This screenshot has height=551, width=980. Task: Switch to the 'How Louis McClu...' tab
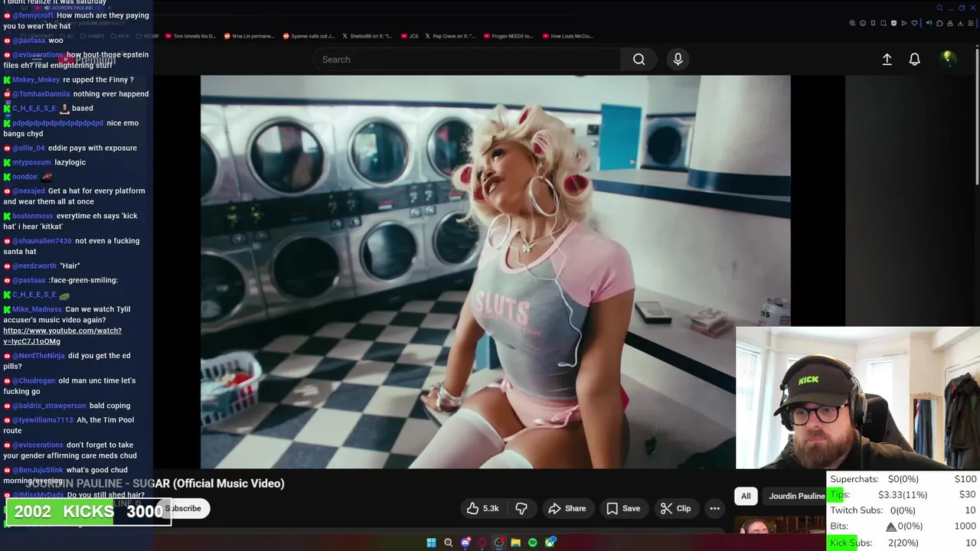point(567,36)
